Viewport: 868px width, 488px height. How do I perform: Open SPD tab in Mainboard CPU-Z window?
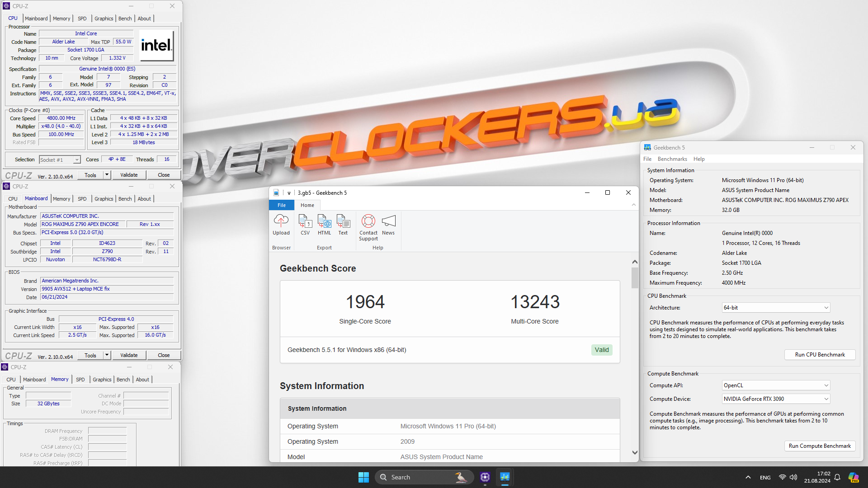[x=82, y=199]
